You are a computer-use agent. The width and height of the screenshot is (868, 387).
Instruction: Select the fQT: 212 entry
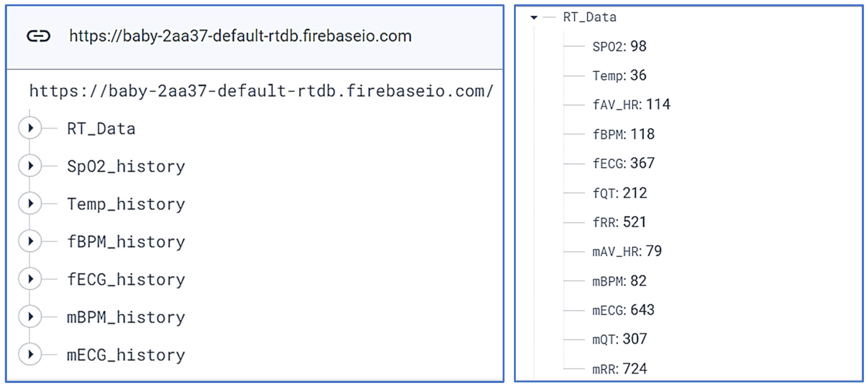[x=620, y=193]
